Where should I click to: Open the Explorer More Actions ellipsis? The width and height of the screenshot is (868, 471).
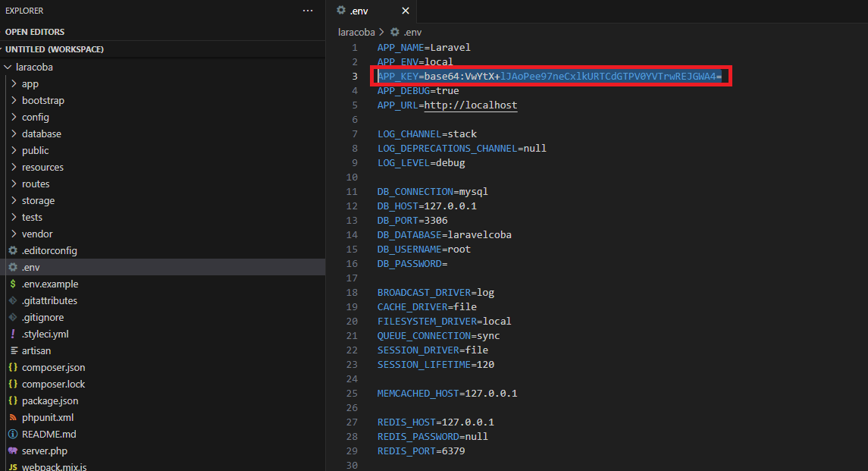click(308, 11)
